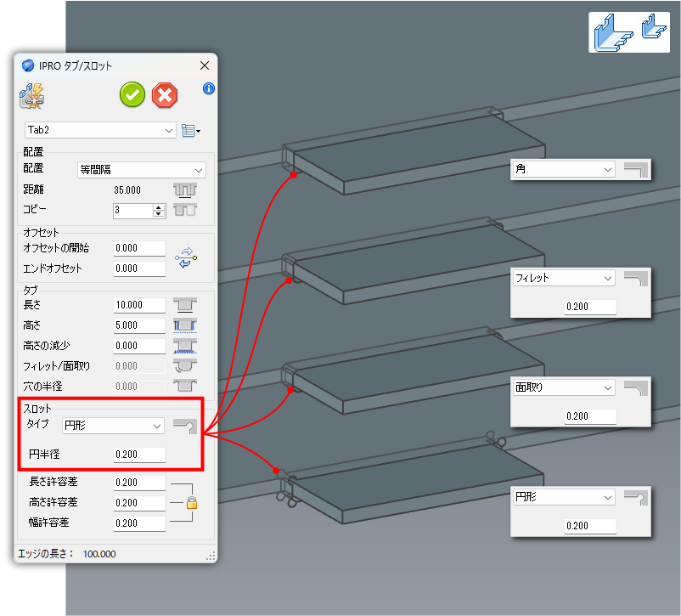Viewport: 681px width, 616px height.
Task: Click the tab height diagram icon
Action: tap(185, 325)
